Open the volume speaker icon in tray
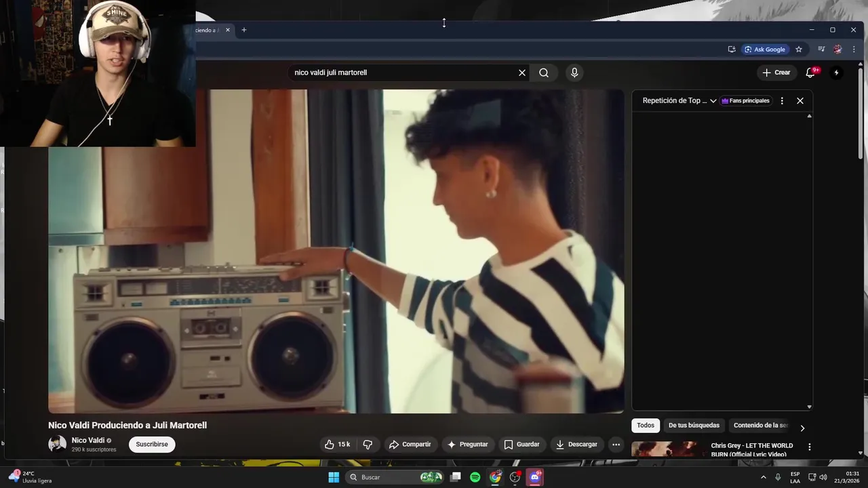This screenshot has height=488, width=868. pos(823,477)
